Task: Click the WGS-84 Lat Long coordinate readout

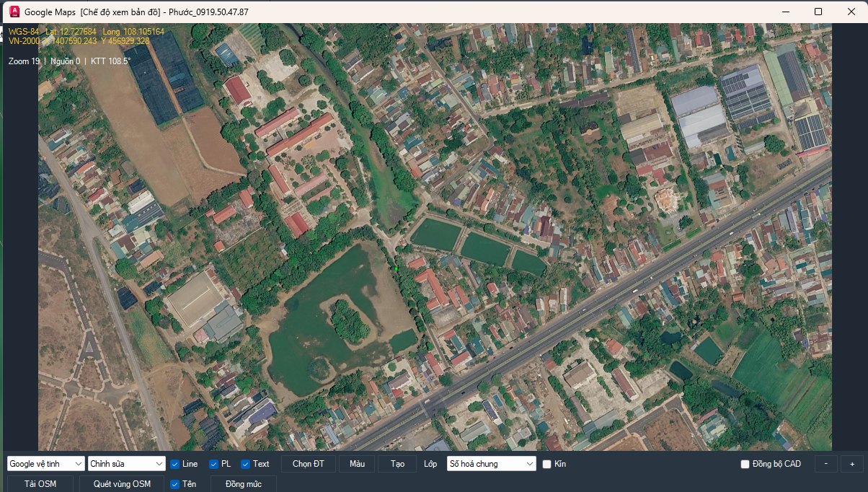Action: point(87,32)
